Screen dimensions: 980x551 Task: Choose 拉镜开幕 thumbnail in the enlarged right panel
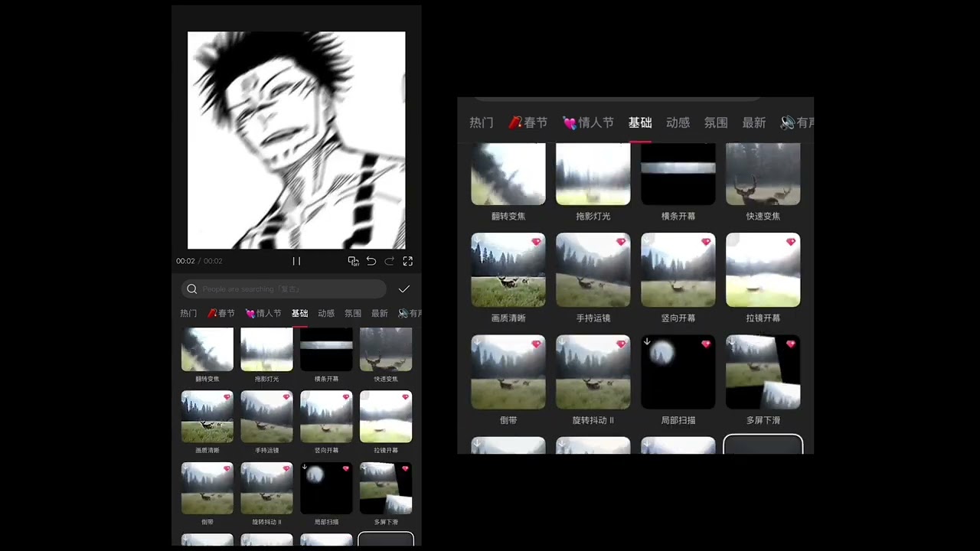coord(763,270)
